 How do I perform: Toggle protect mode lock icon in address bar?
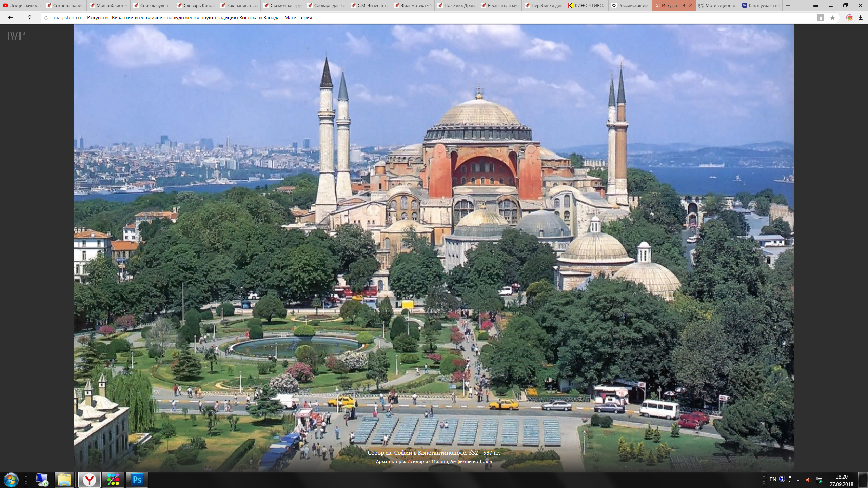tap(821, 18)
